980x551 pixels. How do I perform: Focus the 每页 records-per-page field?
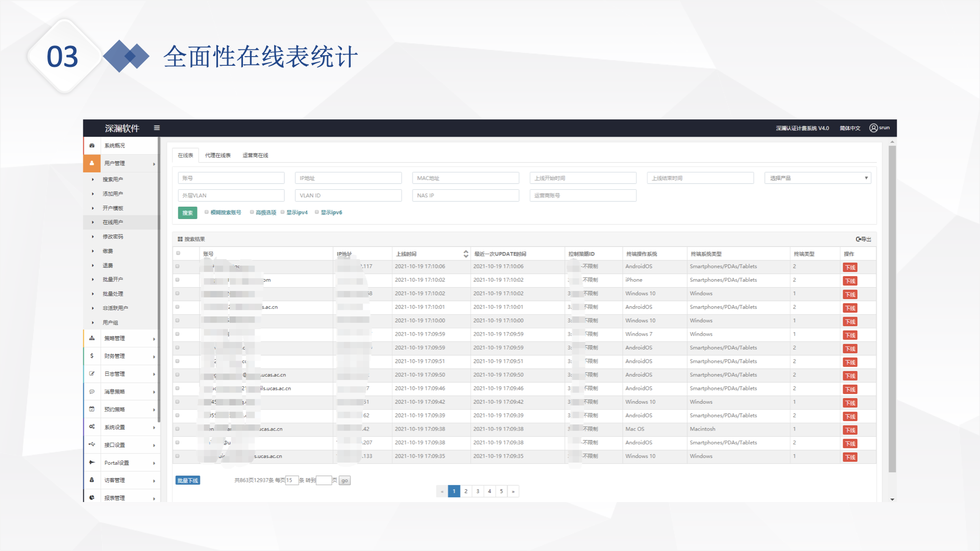[291, 481]
